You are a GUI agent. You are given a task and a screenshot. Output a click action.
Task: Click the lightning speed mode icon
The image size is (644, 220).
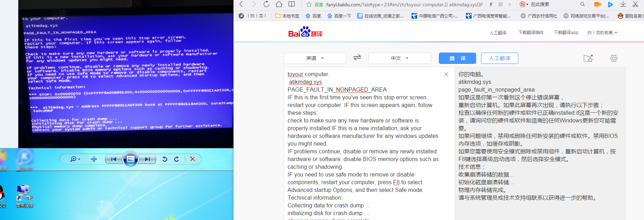pos(491,5)
